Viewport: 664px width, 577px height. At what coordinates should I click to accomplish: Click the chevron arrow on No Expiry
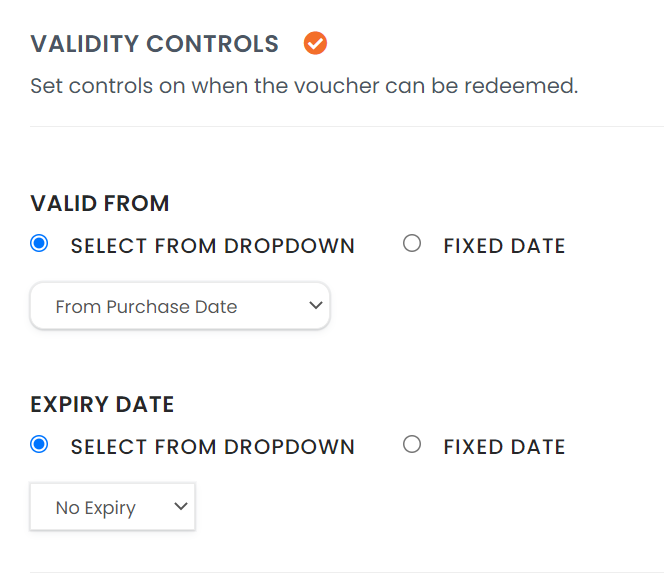[181, 506]
